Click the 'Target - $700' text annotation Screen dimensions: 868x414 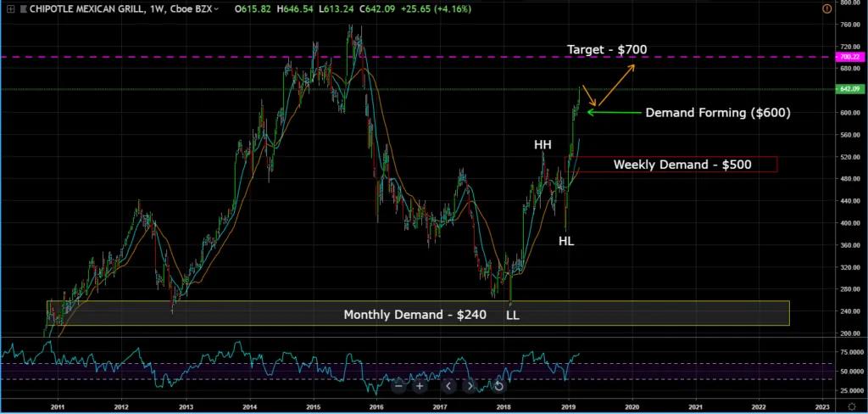[x=607, y=50]
